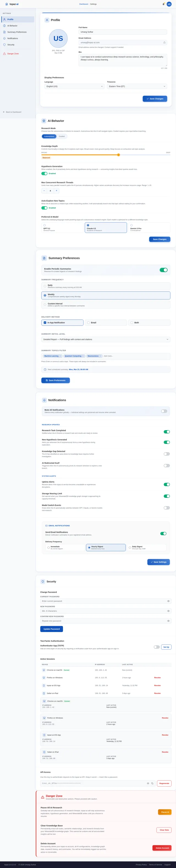This screenshot has width=176, height=868.
Task: Expand the Timezone dropdown
Action: (x=137, y=86)
